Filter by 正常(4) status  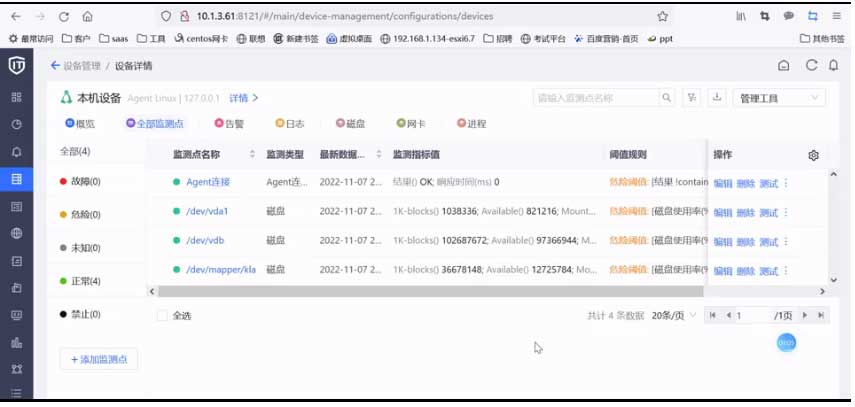[x=80, y=281]
